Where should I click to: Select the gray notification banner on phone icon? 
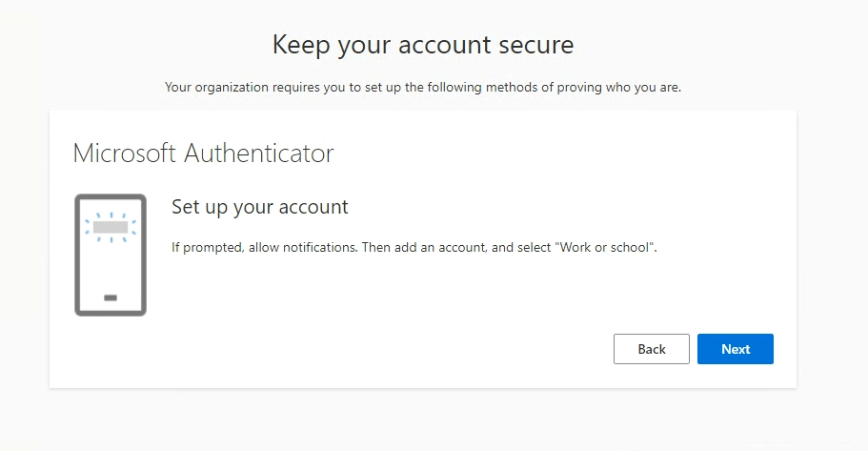click(x=111, y=227)
